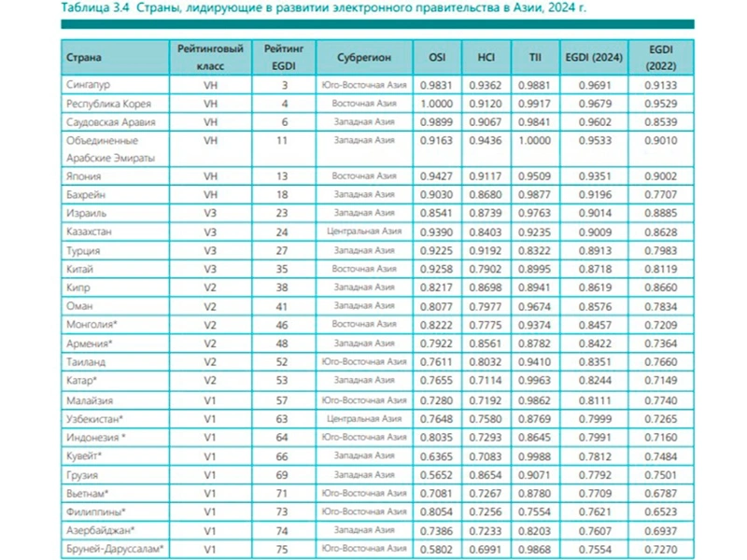Click the Страна column header
This screenshot has width=747, height=560.
(83, 57)
